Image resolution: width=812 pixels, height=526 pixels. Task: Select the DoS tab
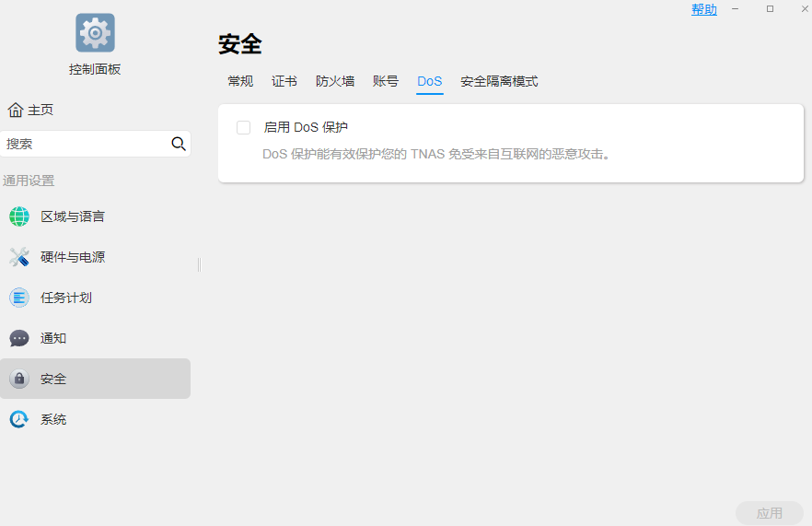[x=430, y=81]
